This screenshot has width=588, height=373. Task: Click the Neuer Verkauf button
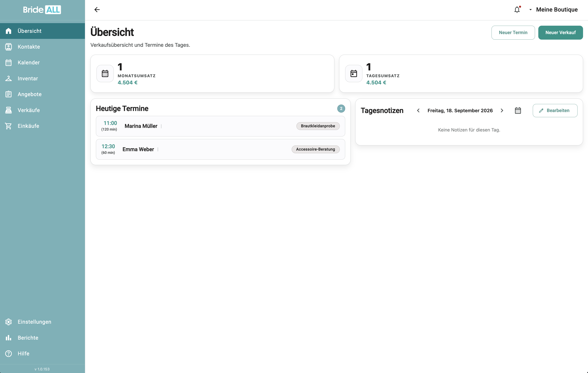[x=560, y=32]
